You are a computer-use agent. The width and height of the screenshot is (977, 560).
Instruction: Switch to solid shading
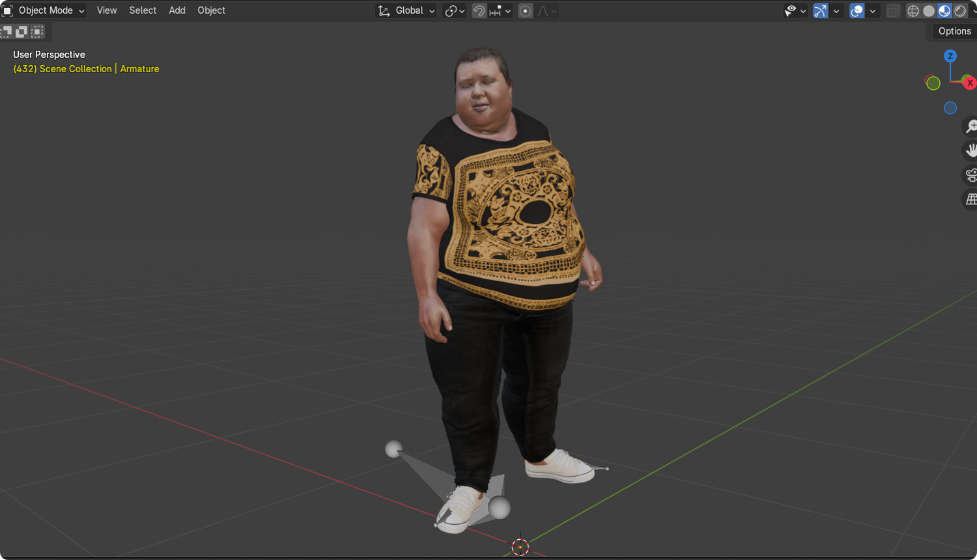point(929,10)
